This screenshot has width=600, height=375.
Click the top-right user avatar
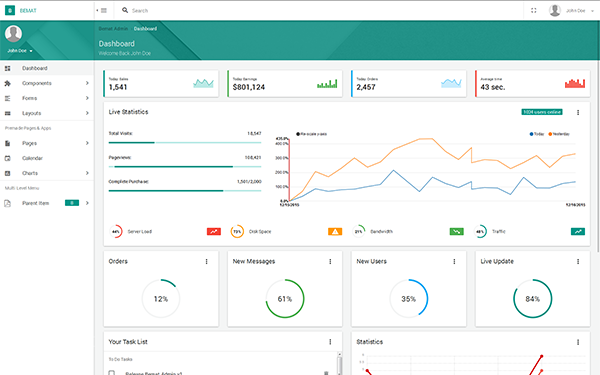pyautogui.click(x=555, y=10)
